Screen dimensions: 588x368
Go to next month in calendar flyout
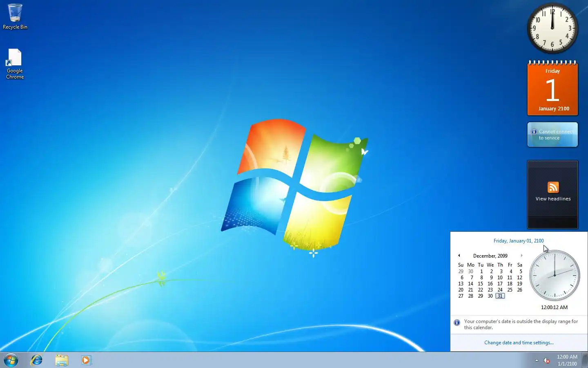[521, 256]
